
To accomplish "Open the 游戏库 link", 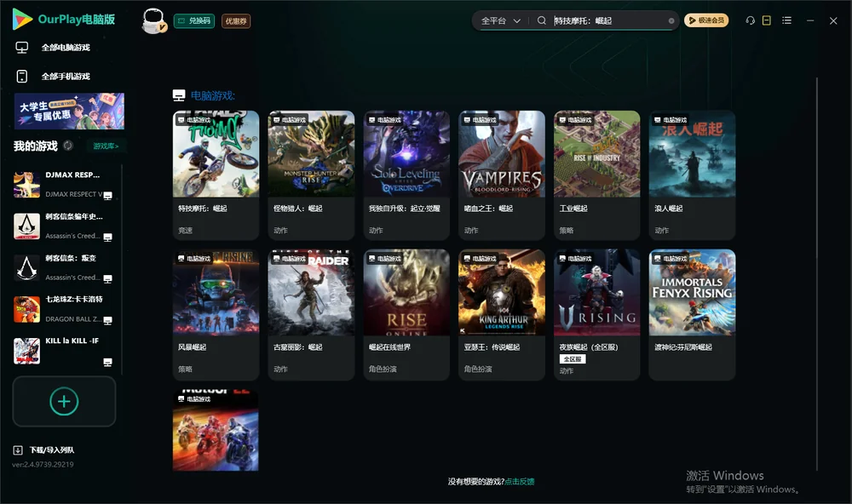I will (x=106, y=146).
